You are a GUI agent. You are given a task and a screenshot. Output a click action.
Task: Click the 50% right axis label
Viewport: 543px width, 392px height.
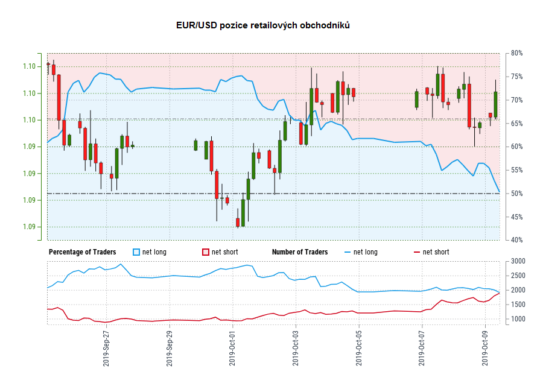click(516, 194)
